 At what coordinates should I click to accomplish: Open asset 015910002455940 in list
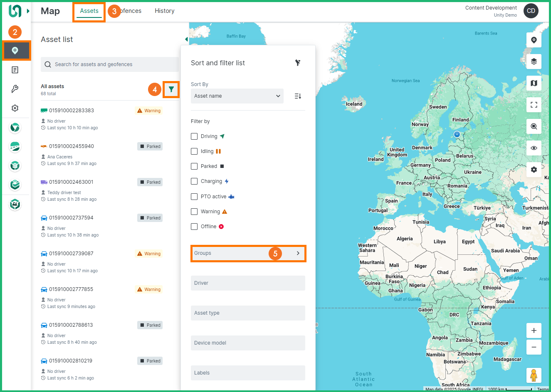pos(72,146)
